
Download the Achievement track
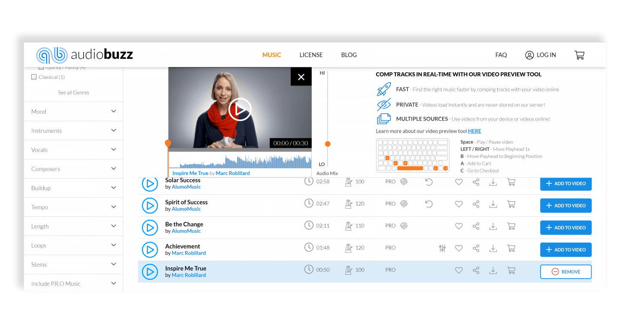tap(493, 248)
